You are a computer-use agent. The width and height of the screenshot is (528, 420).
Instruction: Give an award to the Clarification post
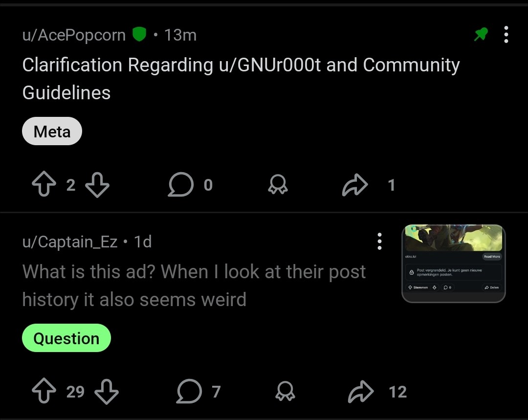click(278, 185)
